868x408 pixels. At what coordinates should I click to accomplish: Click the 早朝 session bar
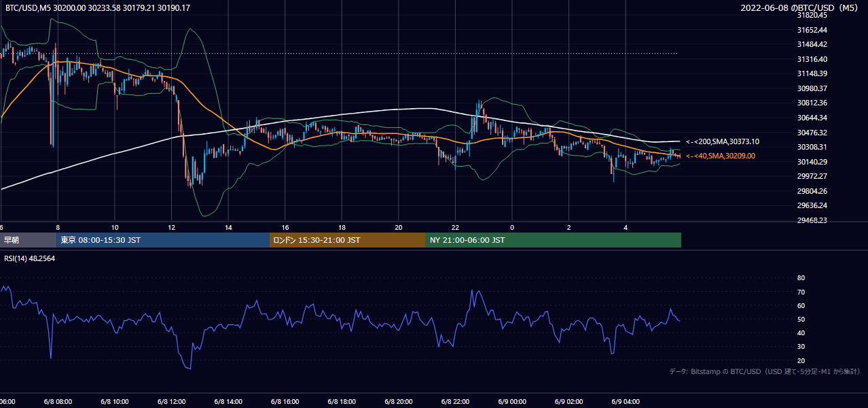[28, 240]
